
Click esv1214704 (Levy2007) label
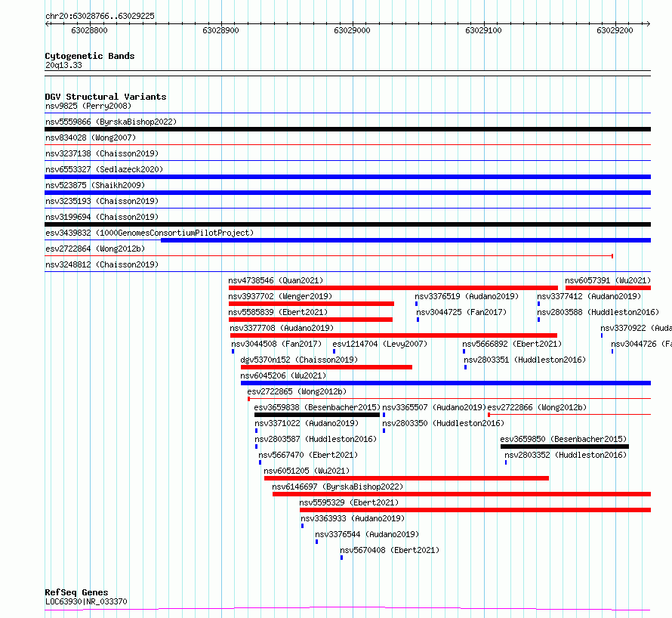(380, 344)
